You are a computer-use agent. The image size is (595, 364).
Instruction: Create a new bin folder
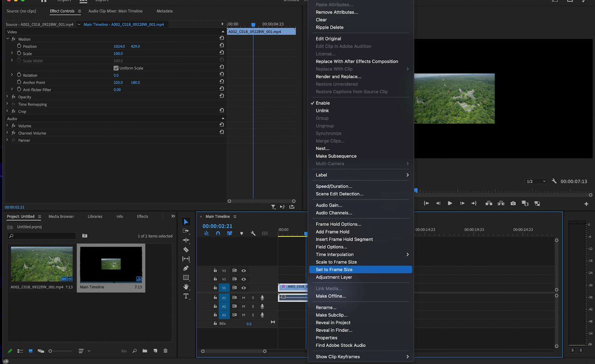(145, 351)
